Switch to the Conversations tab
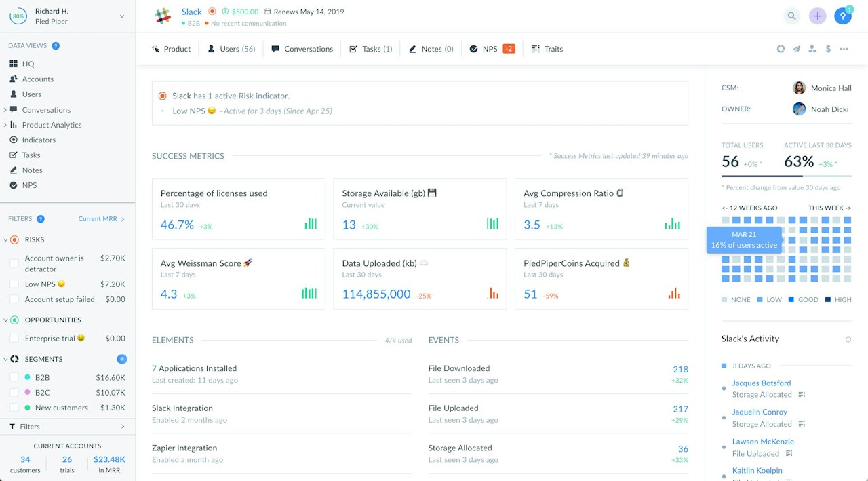868x481 pixels. pyautogui.click(x=302, y=49)
